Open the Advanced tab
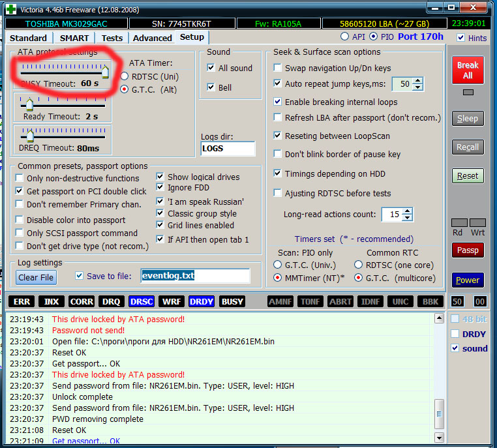This screenshot has height=448, width=497. pyautogui.click(x=152, y=38)
